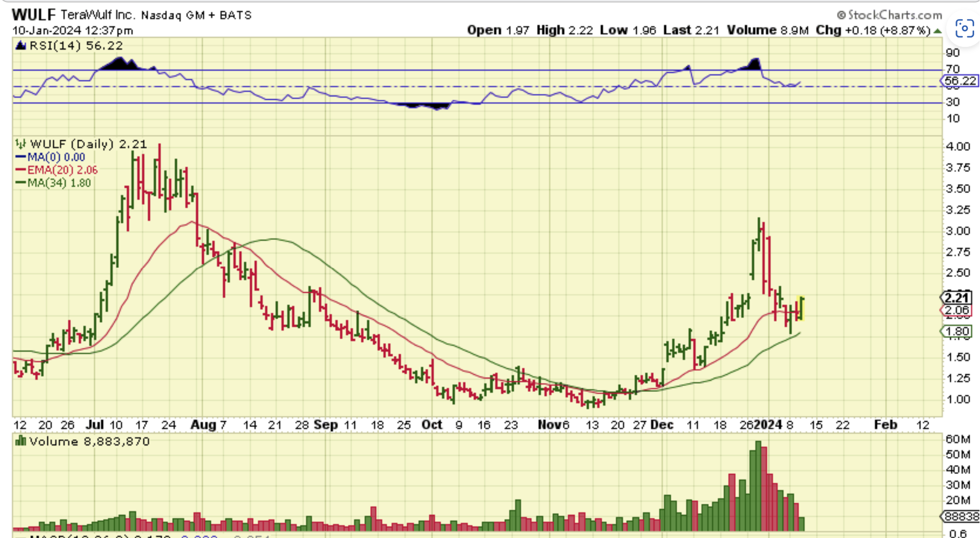980x538 pixels.
Task: Click the green up-arrow next to Chg
Action: (x=937, y=31)
